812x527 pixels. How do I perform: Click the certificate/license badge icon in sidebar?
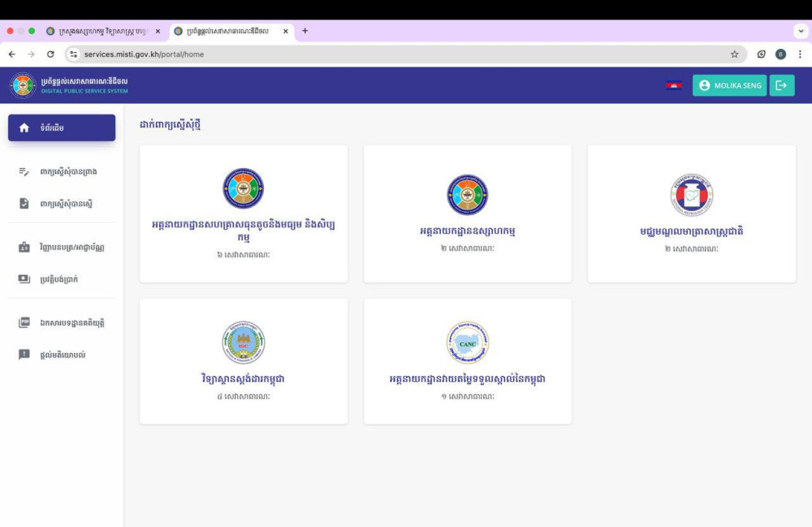24,248
